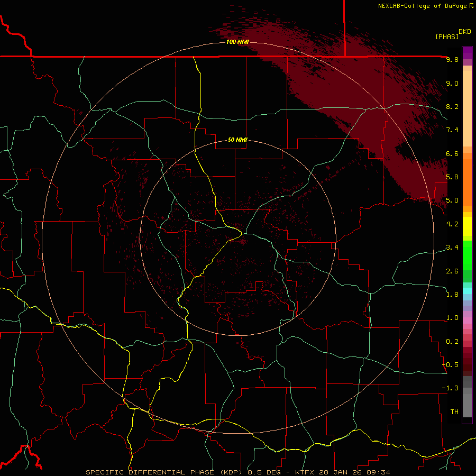476x476 pixels.
Task: Click the 50 NMI range ring label
Action: click(237, 140)
